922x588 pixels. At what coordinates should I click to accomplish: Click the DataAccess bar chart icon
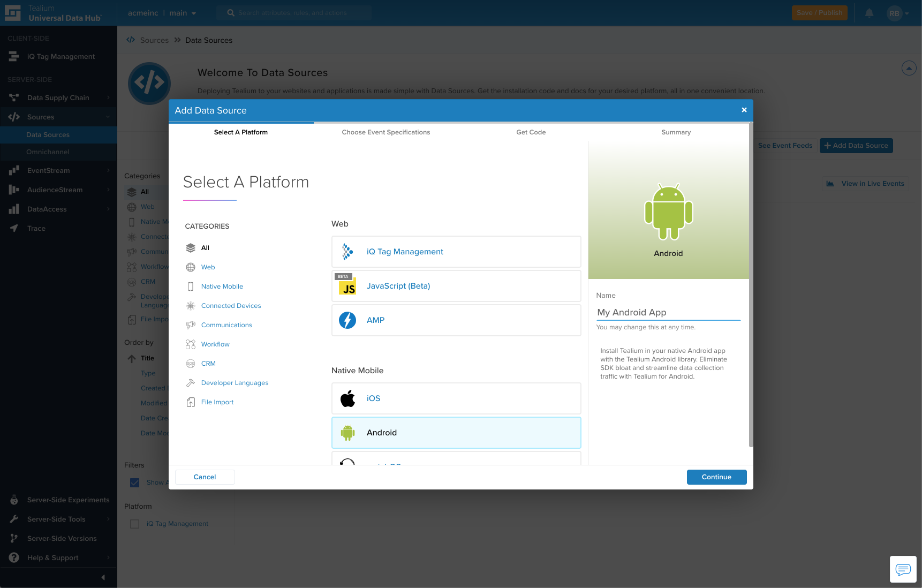point(14,209)
